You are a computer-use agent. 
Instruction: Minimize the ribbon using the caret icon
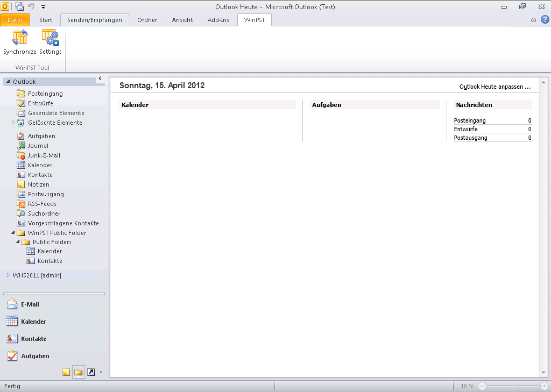(533, 20)
